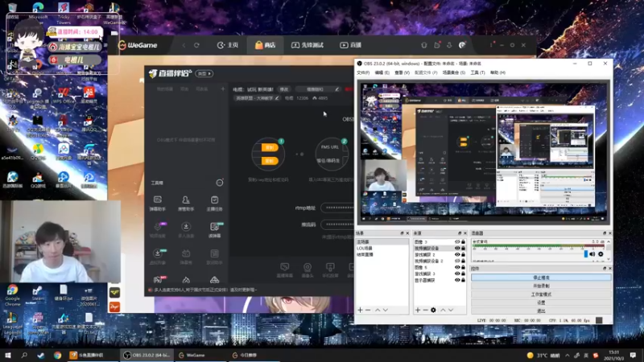Move source down with arrow

[x=451, y=311]
